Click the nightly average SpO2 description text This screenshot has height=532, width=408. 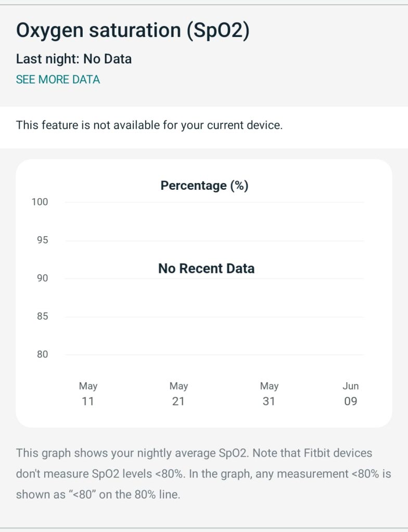[x=203, y=474]
